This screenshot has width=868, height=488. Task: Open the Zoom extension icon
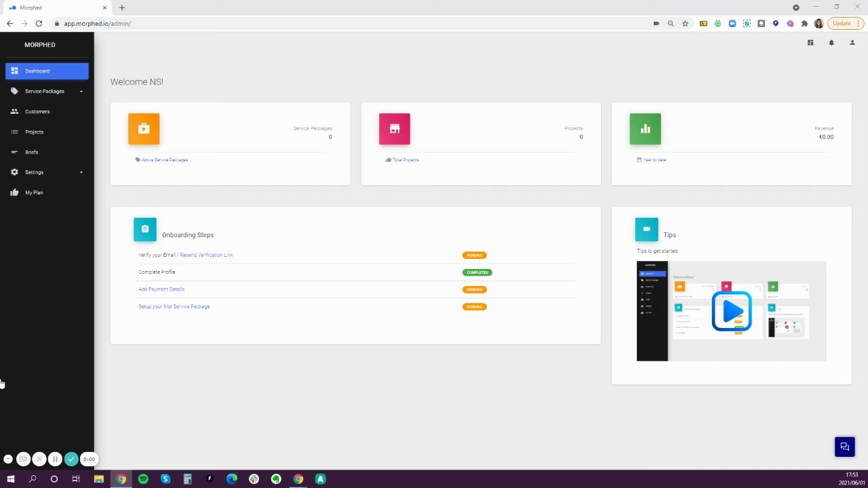click(x=732, y=23)
